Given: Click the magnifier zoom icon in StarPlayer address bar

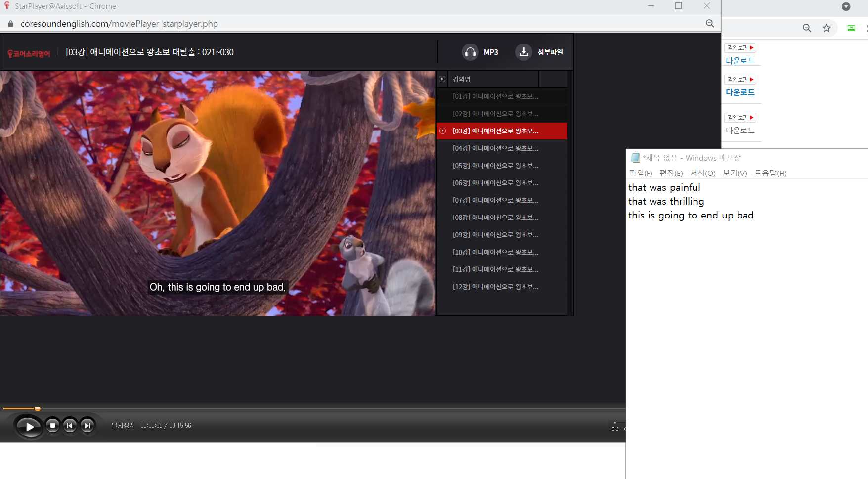Looking at the screenshot, I should click(x=710, y=24).
